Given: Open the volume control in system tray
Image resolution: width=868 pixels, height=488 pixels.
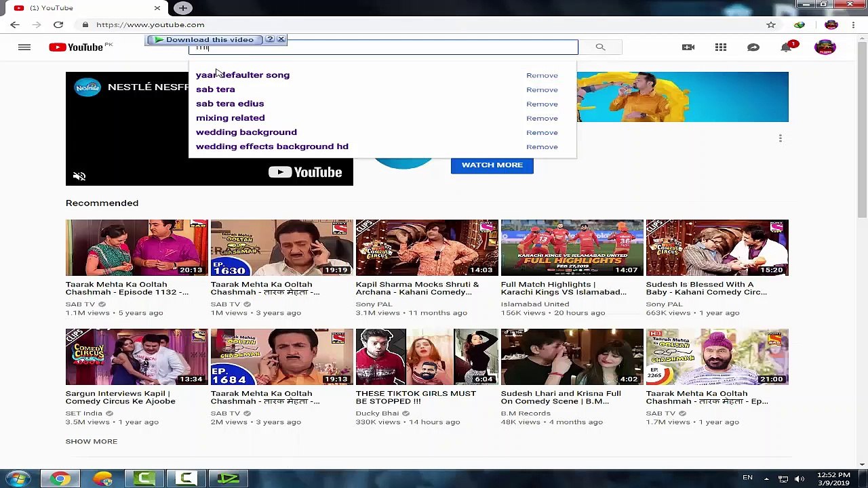Looking at the screenshot, I should click(x=800, y=479).
